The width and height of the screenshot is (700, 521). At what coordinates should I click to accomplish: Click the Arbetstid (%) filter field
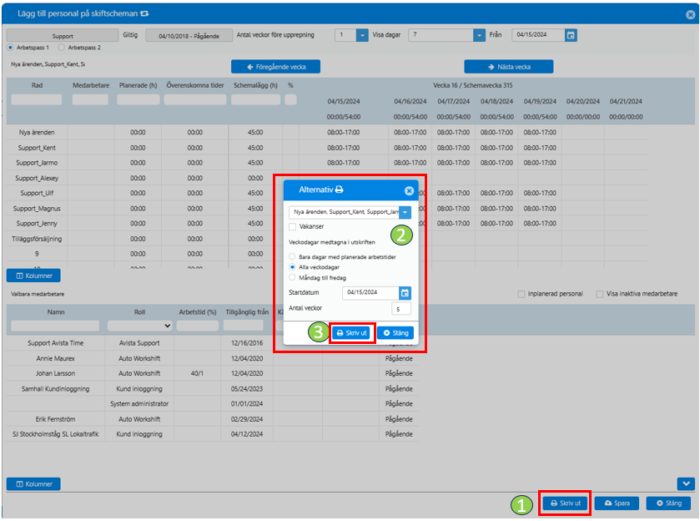coord(197,326)
